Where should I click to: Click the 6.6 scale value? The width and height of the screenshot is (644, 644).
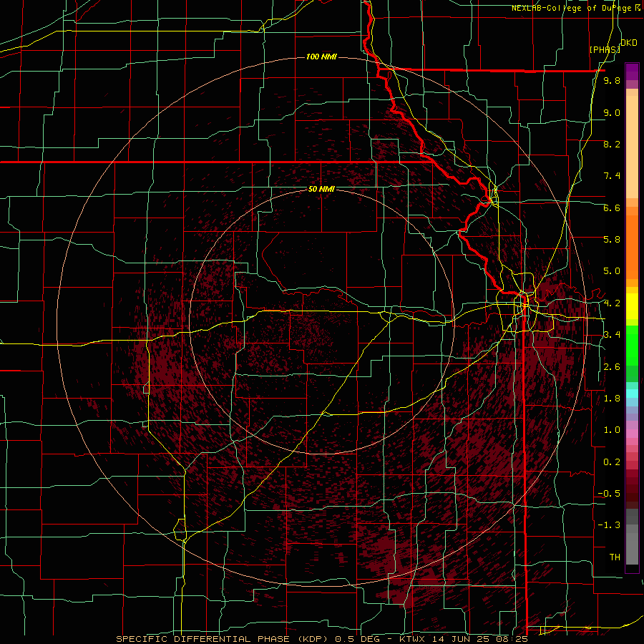coord(612,208)
